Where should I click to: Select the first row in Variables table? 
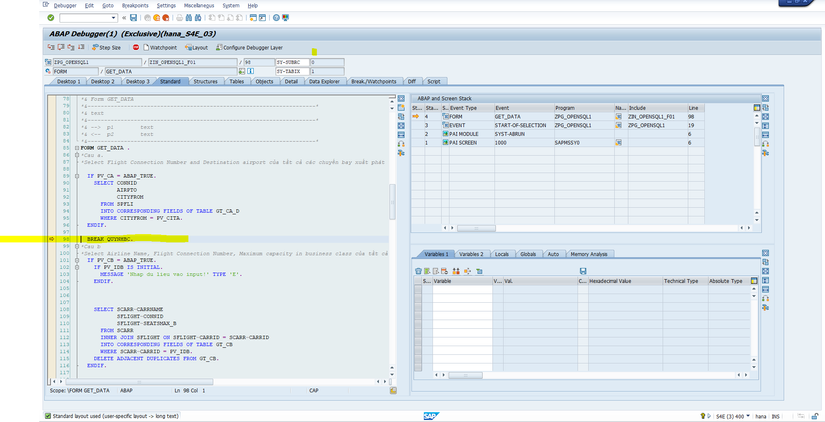[418, 291]
